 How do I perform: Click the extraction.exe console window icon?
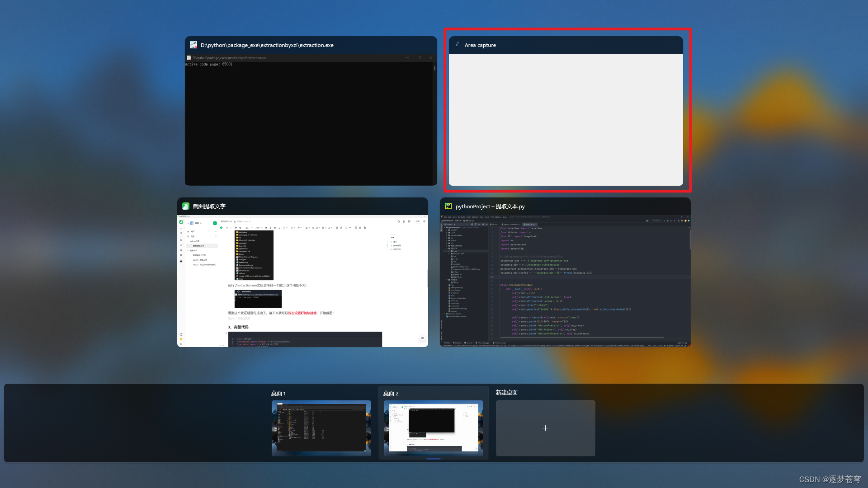coord(193,45)
